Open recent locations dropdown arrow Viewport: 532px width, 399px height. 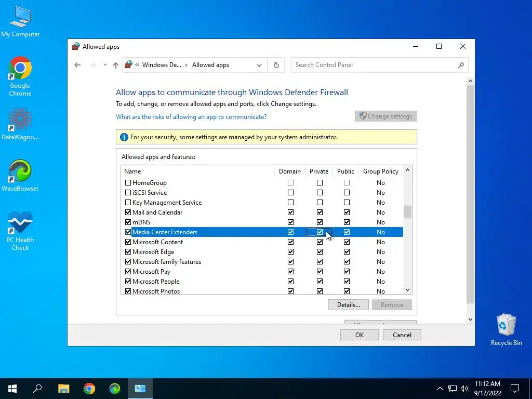point(105,65)
